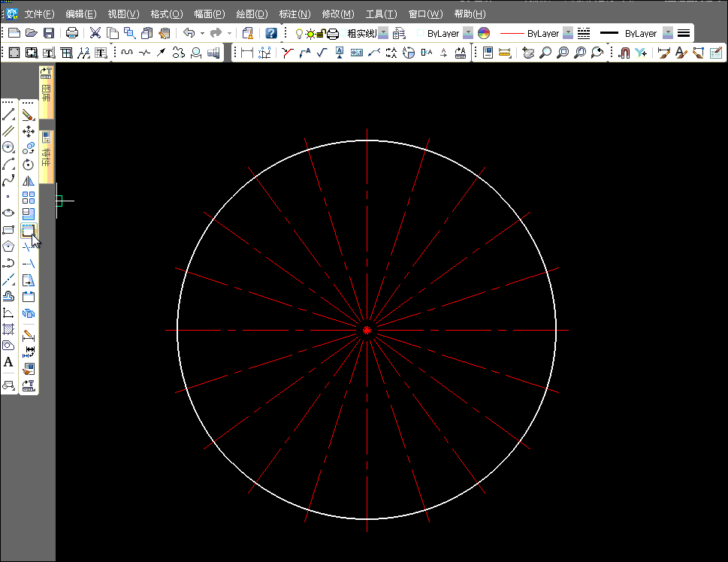Viewport: 728px width, 562px height.
Task: Expand the layer name dropdown
Action: pos(384,33)
